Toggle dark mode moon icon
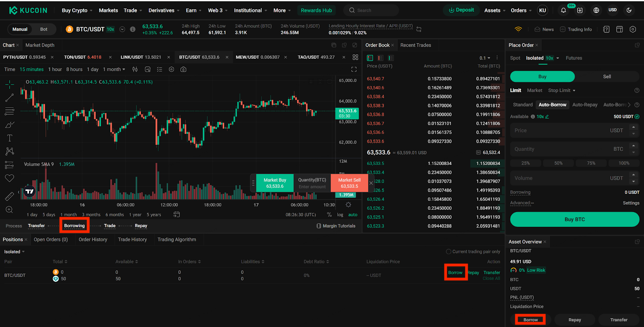Image resolution: width=644 pixels, height=327 pixels. click(629, 10)
